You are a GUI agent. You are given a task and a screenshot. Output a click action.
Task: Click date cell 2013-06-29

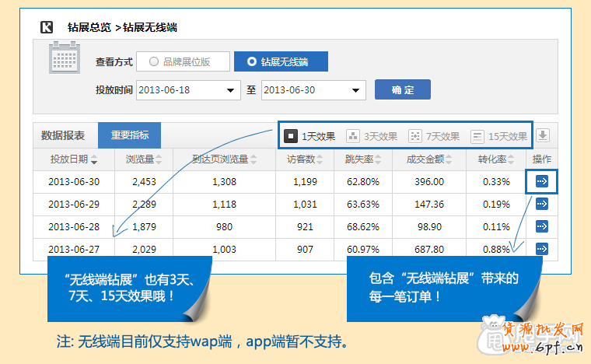pyautogui.click(x=74, y=205)
